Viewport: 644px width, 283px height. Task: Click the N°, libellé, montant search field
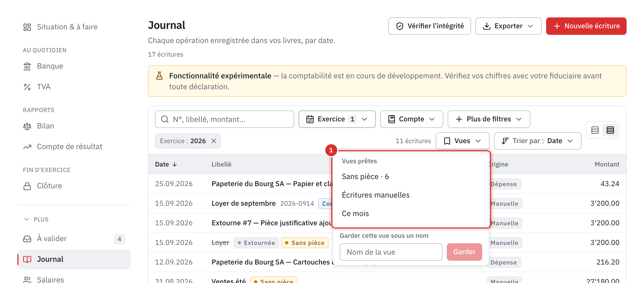point(224,119)
